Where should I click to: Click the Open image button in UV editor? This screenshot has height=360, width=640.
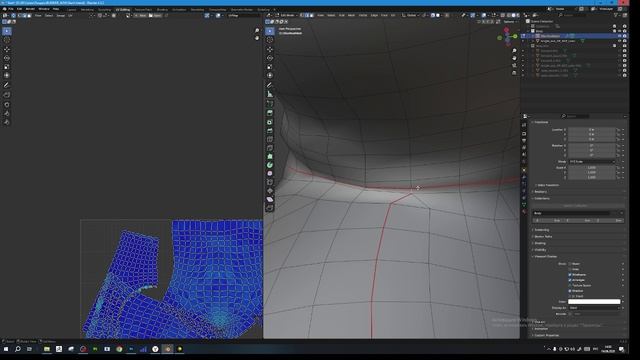click(x=155, y=16)
